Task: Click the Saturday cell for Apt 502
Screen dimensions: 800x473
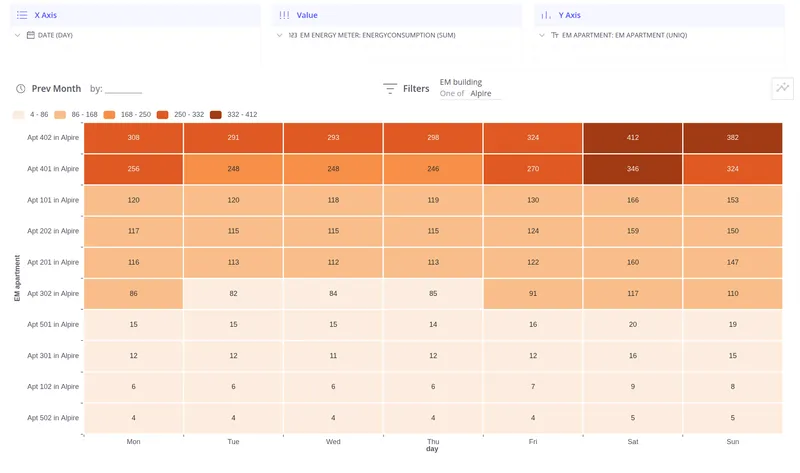Action: [633, 418]
